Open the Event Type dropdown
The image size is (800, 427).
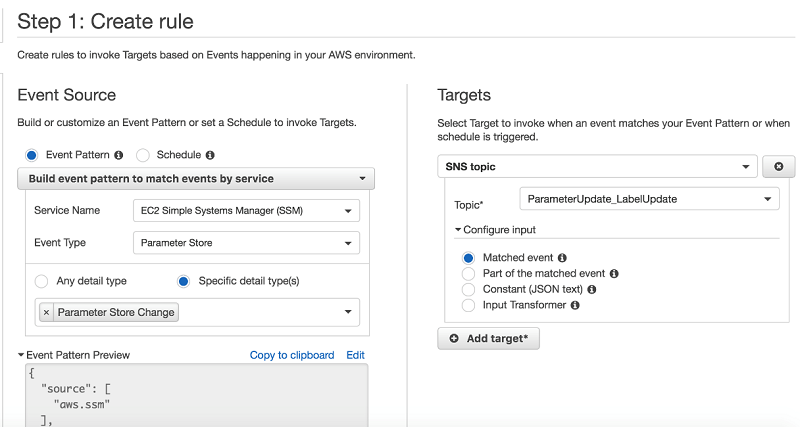[x=245, y=242]
